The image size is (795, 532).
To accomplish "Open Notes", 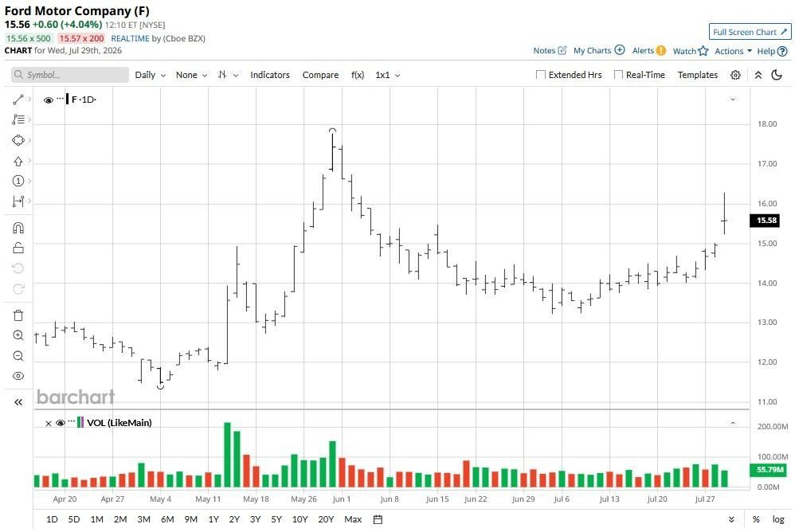I will pos(550,51).
